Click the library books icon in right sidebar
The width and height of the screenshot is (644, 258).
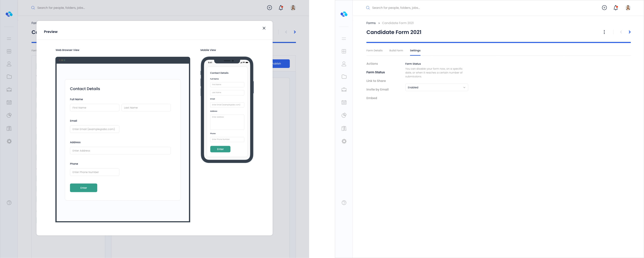point(344,129)
